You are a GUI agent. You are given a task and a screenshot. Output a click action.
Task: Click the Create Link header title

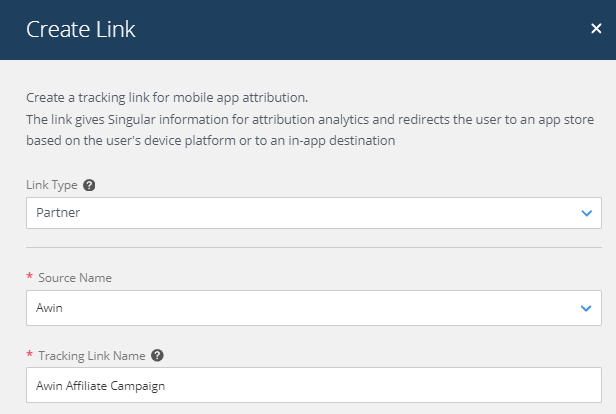(81, 29)
